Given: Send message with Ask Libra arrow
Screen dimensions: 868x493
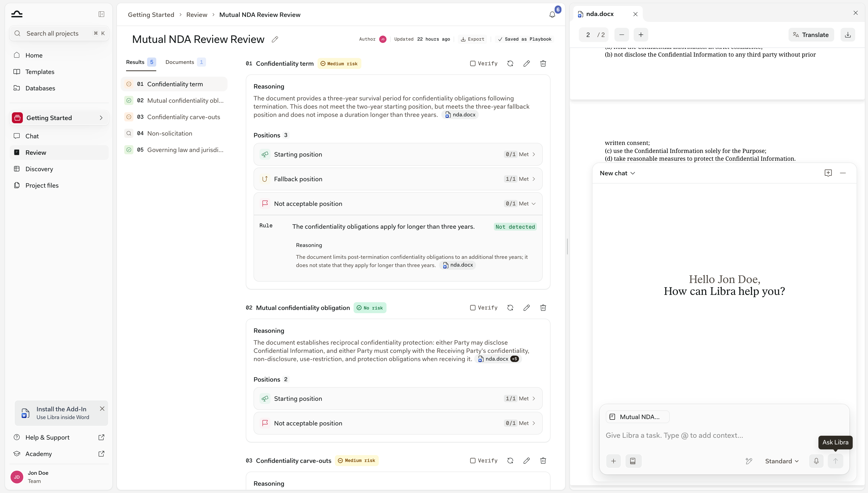Looking at the screenshot, I should click(836, 461).
